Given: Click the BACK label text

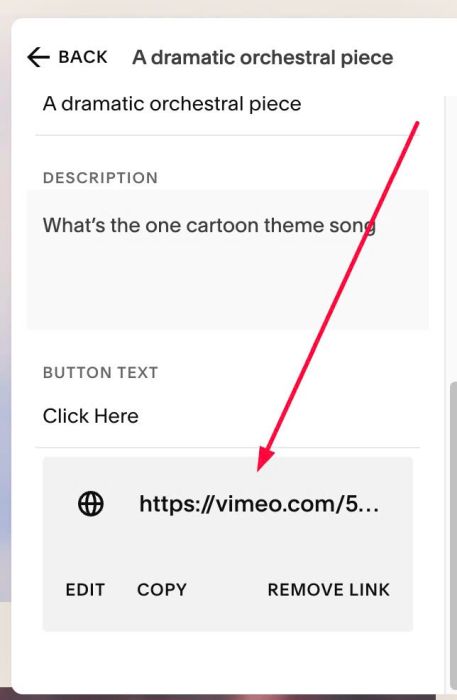Looking at the screenshot, I should 83,57.
